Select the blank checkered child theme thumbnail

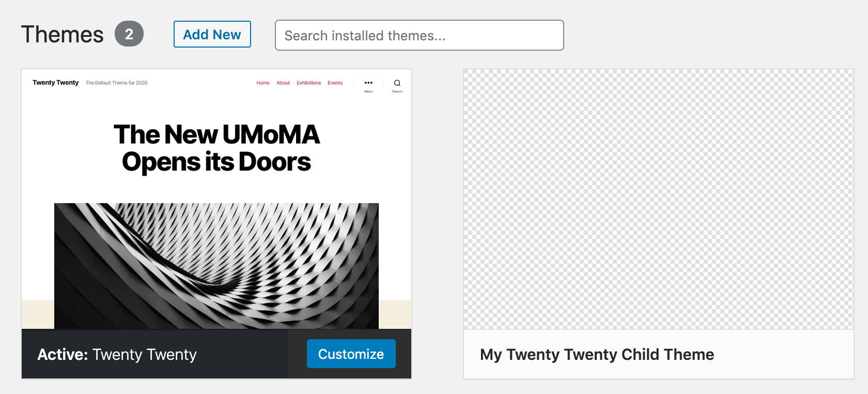pos(658,199)
